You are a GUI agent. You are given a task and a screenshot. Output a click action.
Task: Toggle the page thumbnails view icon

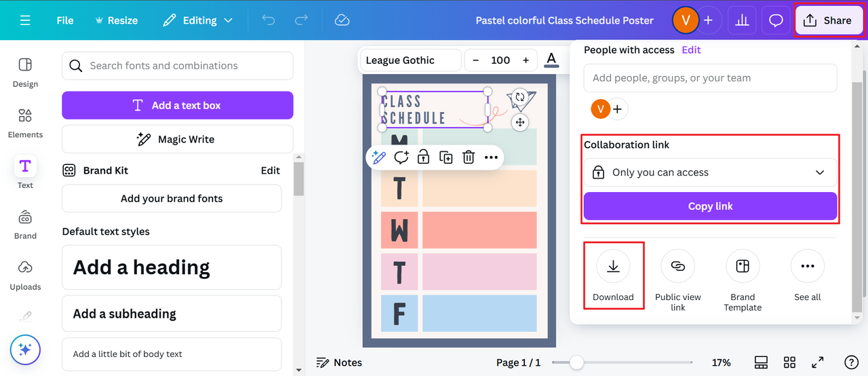tap(761, 362)
